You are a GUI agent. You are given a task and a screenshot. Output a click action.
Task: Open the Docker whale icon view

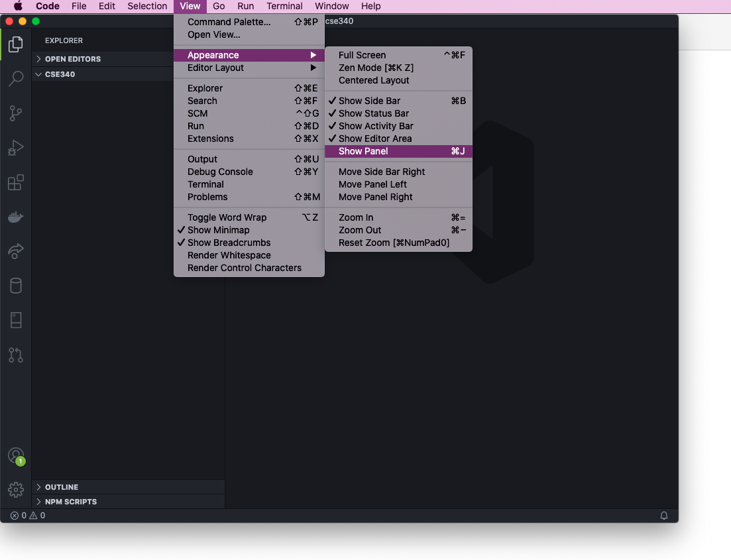(x=16, y=217)
